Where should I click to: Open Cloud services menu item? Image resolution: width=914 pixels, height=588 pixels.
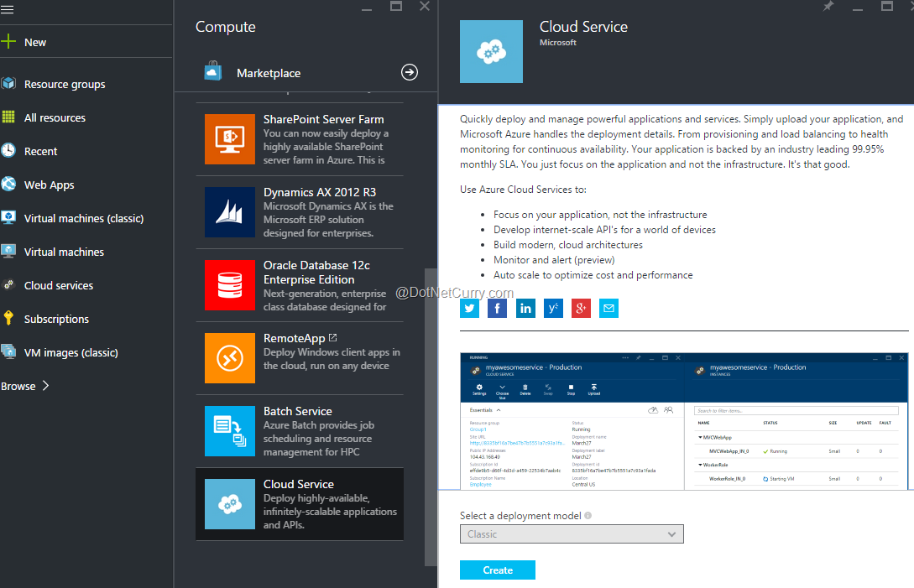point(58,285)
